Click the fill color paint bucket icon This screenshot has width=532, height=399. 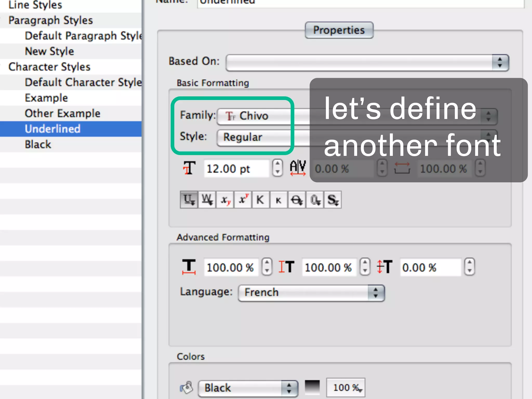point(186,388)
